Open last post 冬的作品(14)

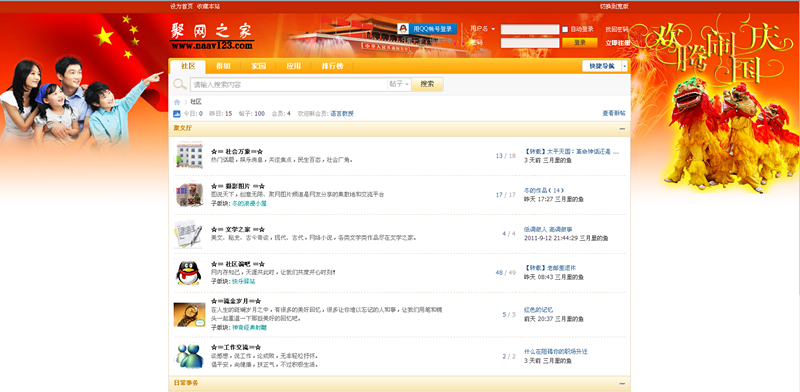point(544,190)
